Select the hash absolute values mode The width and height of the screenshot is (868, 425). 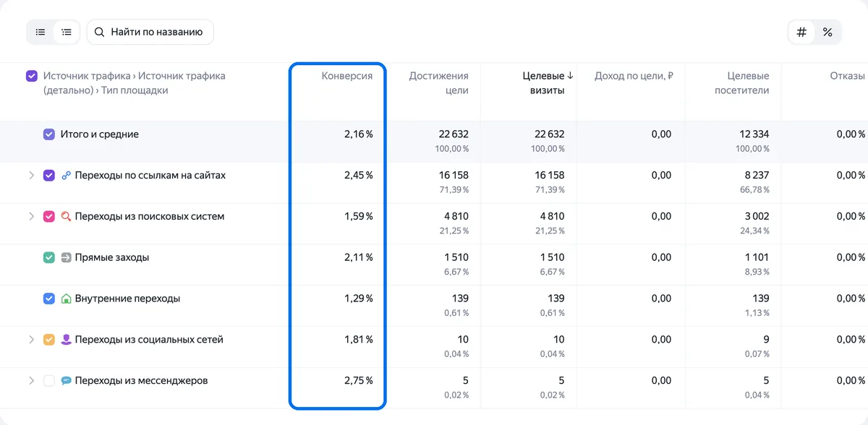click(x=801, y=33)
